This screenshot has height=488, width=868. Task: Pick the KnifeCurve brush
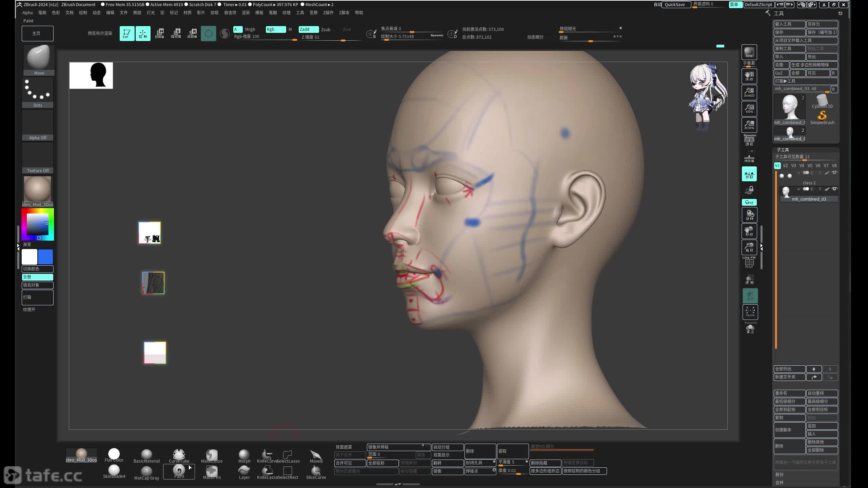click(x=267, y=456)
